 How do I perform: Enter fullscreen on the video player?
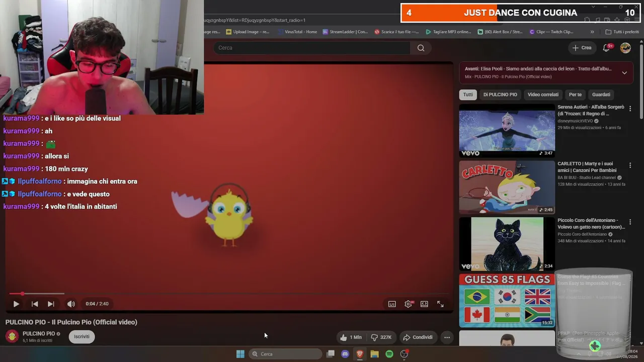(x=440, y=304)
